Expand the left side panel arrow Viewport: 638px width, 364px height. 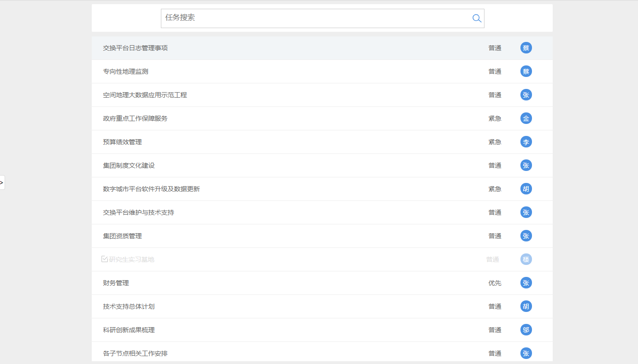2,182
